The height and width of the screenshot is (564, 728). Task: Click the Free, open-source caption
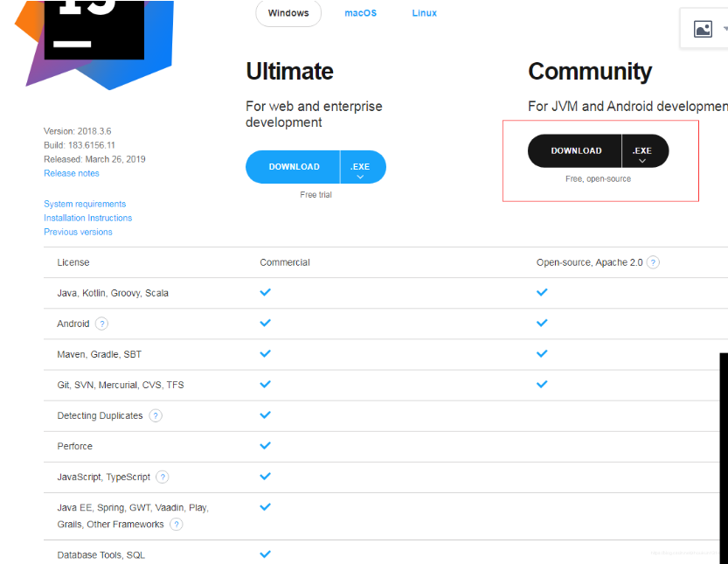click(598, 179)
